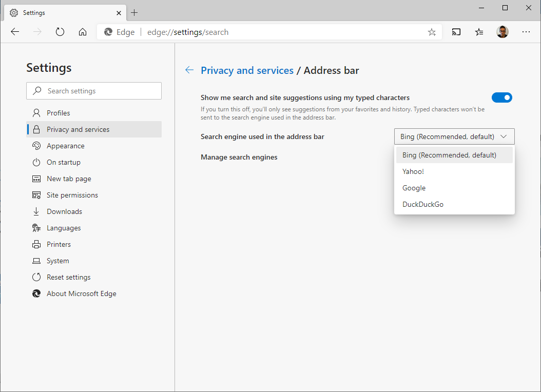Follow the Privacy and services breadcrumb link
541x392 pixels.
[247, 70]
